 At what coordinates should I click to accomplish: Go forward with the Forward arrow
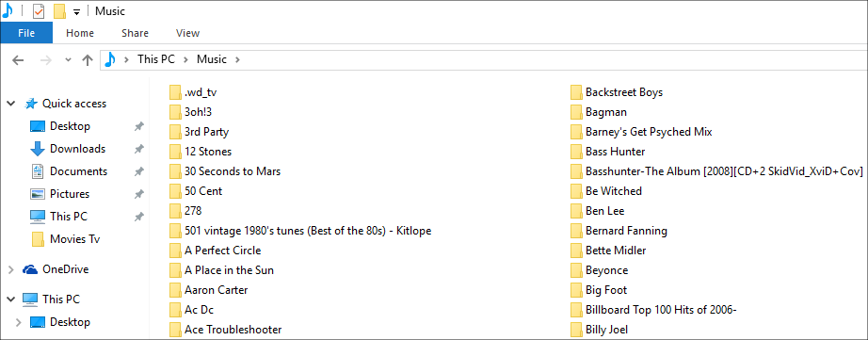45,59
